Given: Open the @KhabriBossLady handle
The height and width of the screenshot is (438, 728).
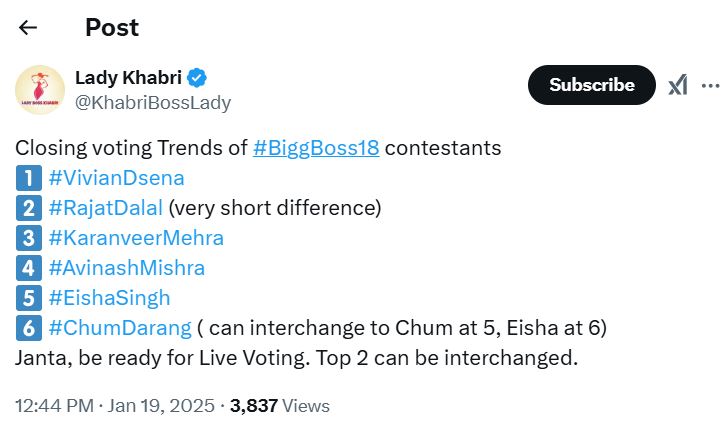Looking at the screenshot, I should point(153,102).
